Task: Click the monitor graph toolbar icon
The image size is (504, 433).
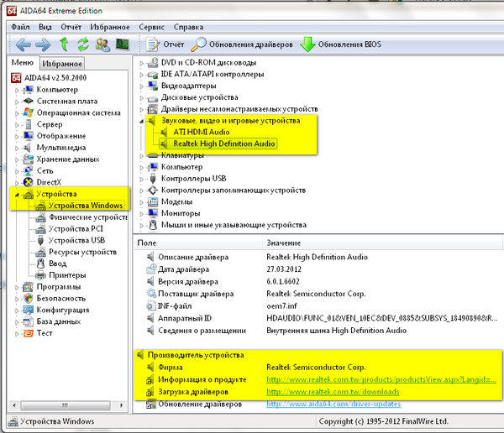Action: pos(123,44)
